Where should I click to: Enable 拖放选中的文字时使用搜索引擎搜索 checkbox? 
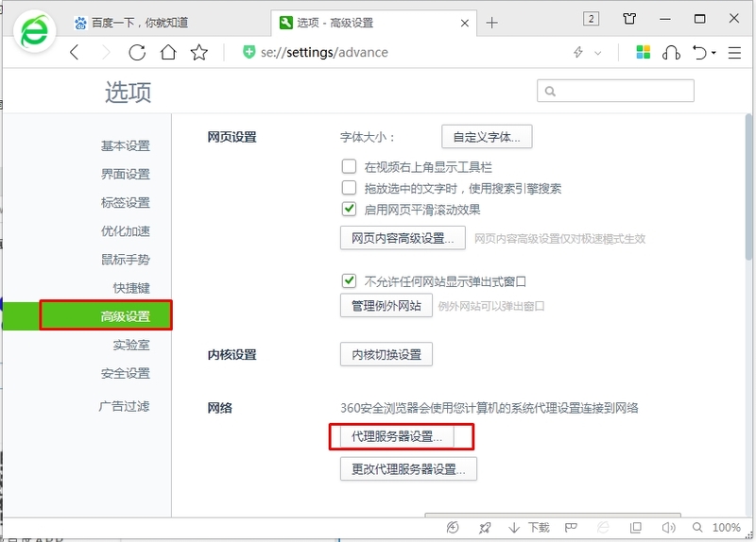point(349,188)
